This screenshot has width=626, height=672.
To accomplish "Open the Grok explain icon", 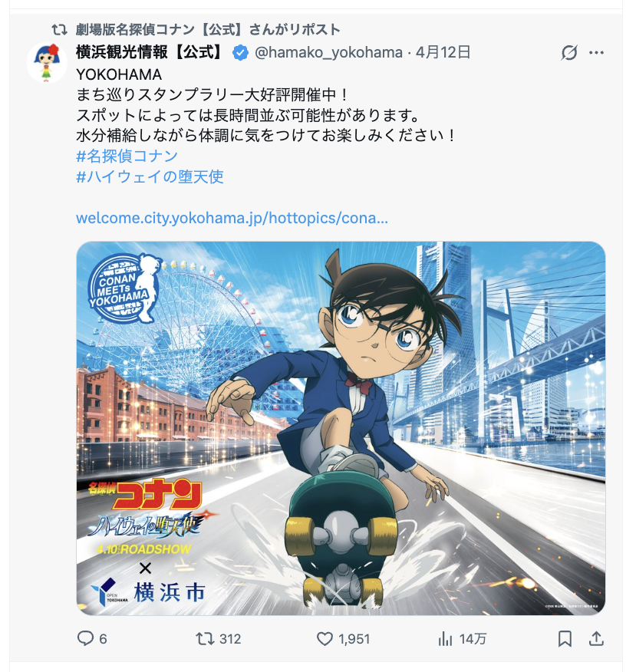I will [569, 53].
